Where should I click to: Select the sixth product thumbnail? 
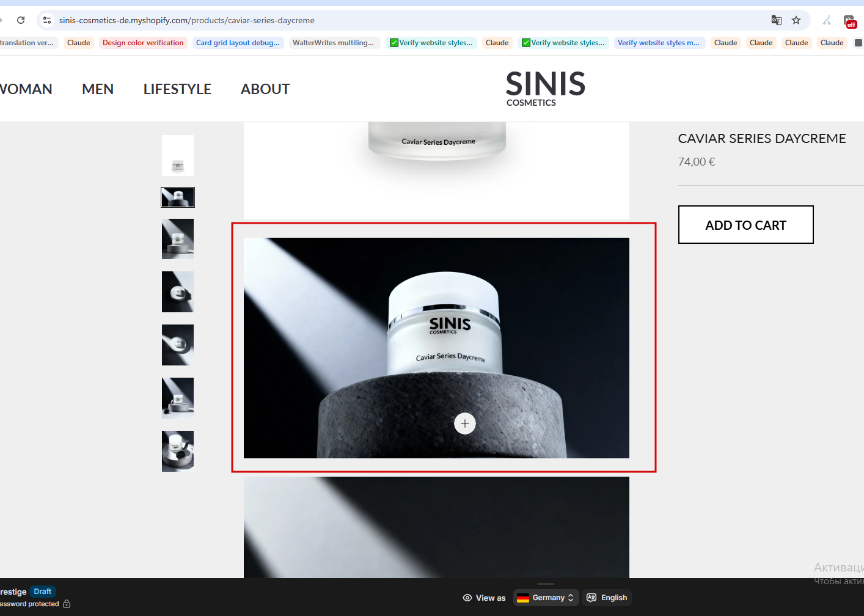(x=178, y=398)
